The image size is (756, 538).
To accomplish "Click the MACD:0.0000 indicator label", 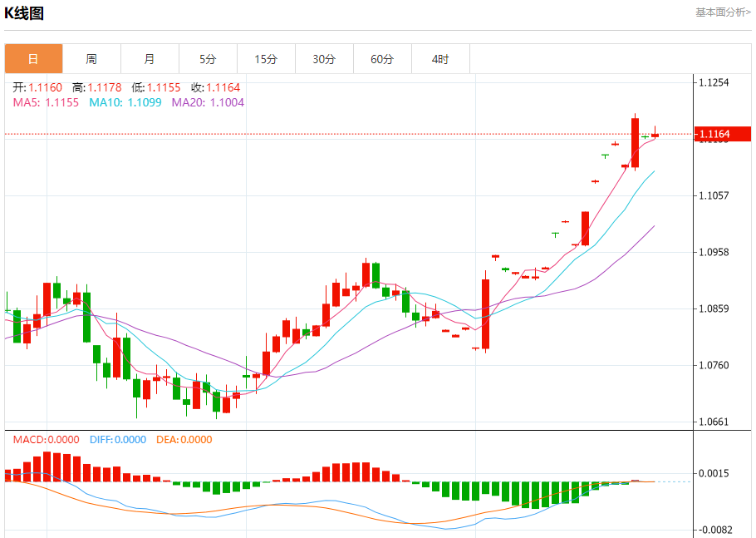I will [x=46, y=440].
